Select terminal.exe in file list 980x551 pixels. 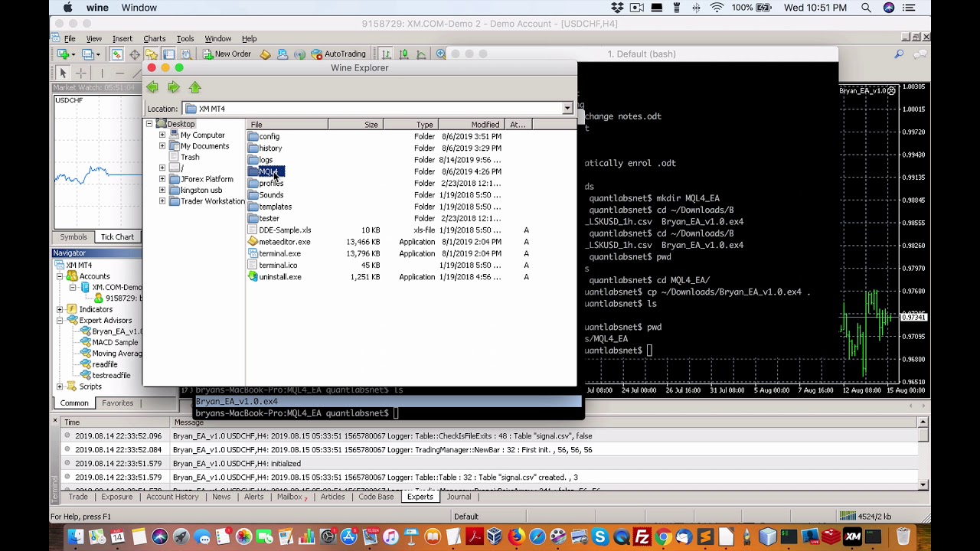click(274, 253)
